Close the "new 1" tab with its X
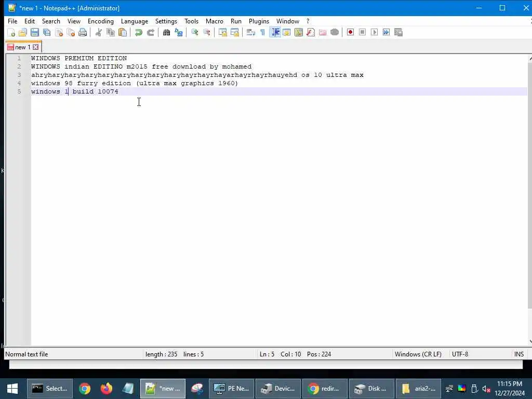 pyautogui.click(x=36, y=47)
